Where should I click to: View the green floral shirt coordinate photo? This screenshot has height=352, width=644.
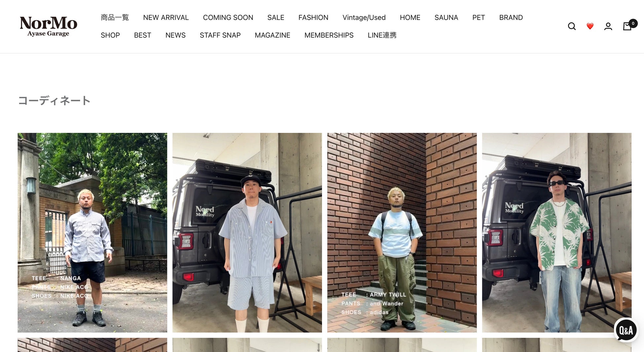(556, 232)
